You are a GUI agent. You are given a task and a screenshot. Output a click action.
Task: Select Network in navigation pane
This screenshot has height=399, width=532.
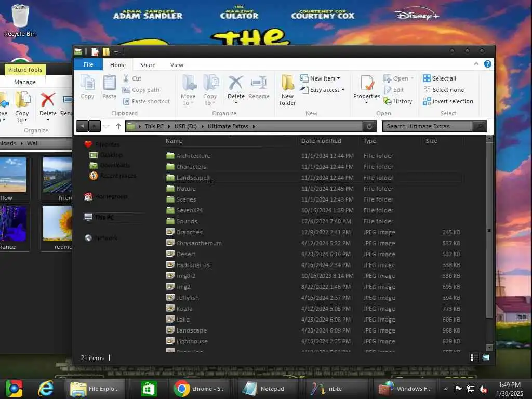100,238
